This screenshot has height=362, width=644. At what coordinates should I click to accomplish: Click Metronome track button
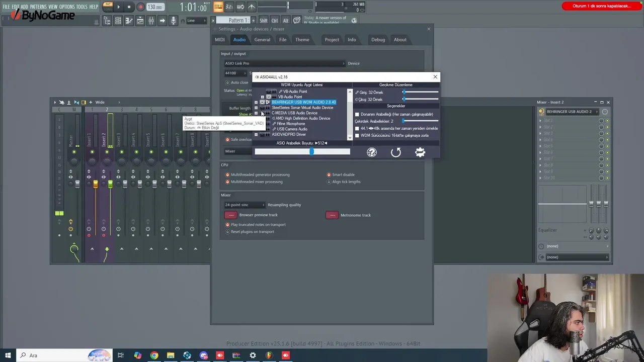[332, 215]
